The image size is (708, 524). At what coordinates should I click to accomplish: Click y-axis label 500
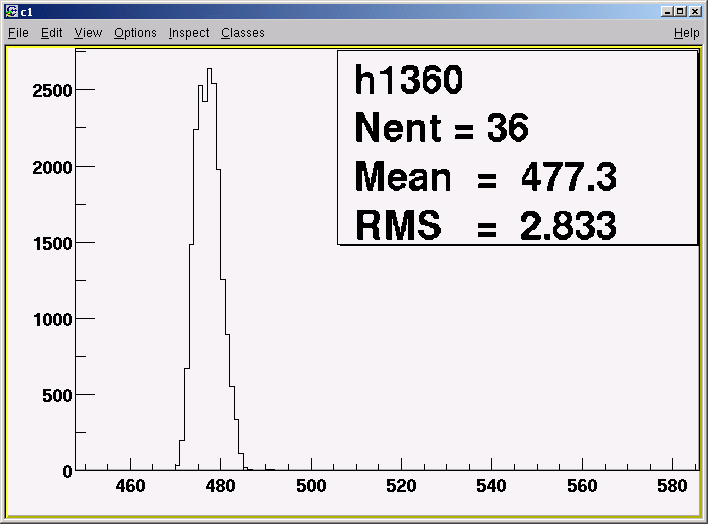coord(57,396)
